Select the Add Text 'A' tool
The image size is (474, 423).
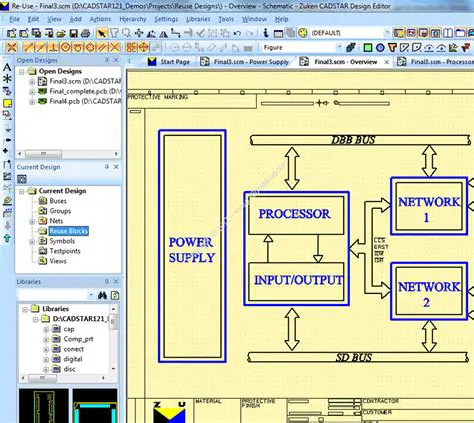pyautogui.click(x=7, y=67)
